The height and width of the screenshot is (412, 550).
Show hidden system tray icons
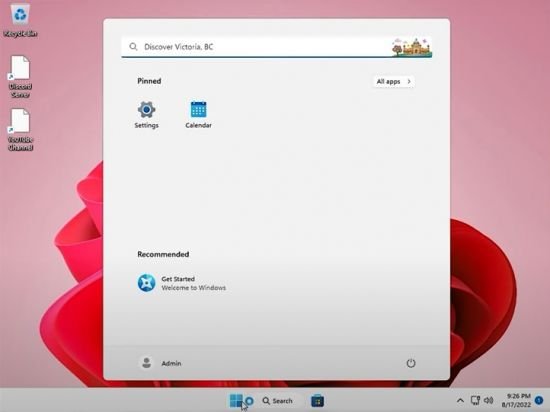[460, 400]
